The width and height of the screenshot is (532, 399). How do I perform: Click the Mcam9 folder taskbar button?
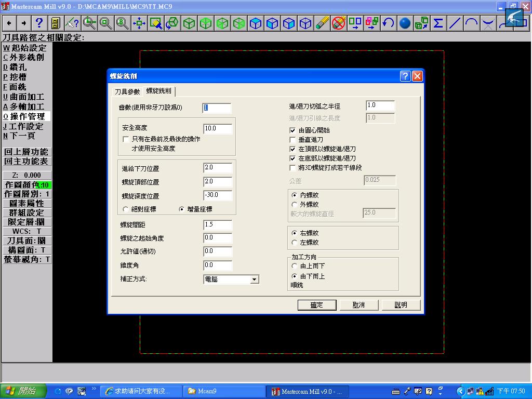point(224,391)
